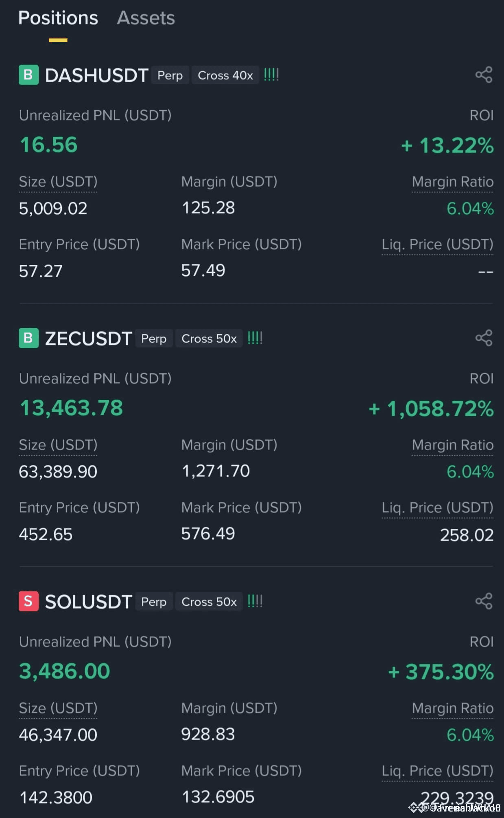This screenshot has height=818, width=504.
Task: Open the ZECUSDT Cross 50x leverage setting
Action: 209,338
